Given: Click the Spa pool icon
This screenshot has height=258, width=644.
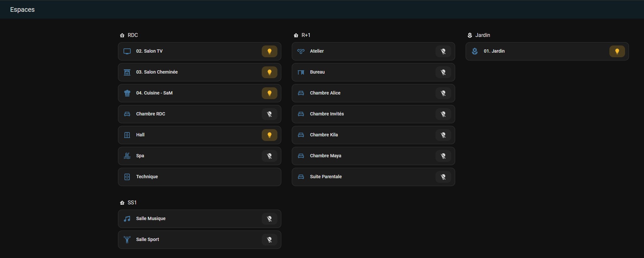Looking at the screenshot, I should click(x=127, y=156).
